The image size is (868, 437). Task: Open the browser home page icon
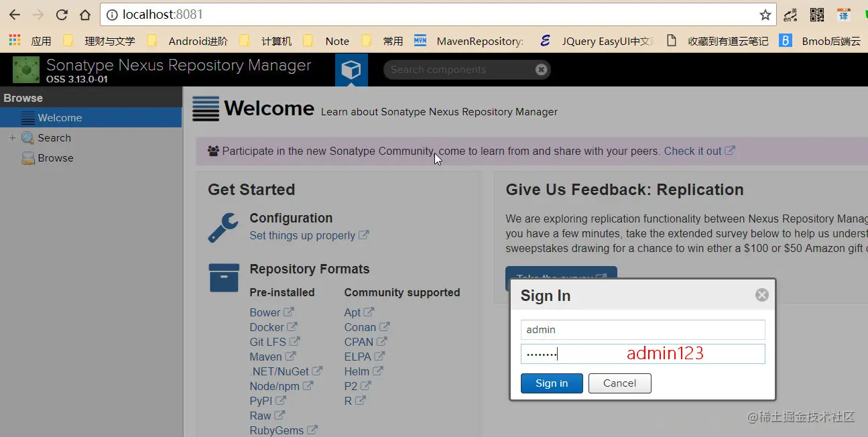[85, 15]
